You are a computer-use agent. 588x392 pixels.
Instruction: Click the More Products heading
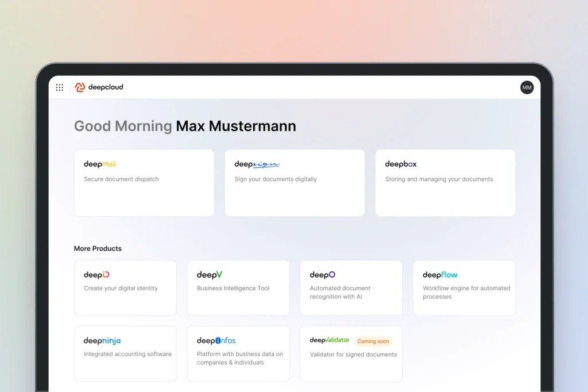pyautogui.click(x=98, y=248)
